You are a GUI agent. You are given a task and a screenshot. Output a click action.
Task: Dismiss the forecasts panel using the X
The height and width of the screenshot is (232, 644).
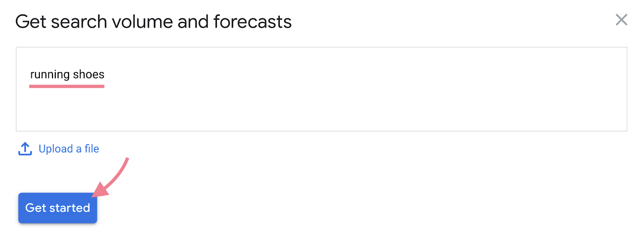pyautogui.click(x=621, y=20)
